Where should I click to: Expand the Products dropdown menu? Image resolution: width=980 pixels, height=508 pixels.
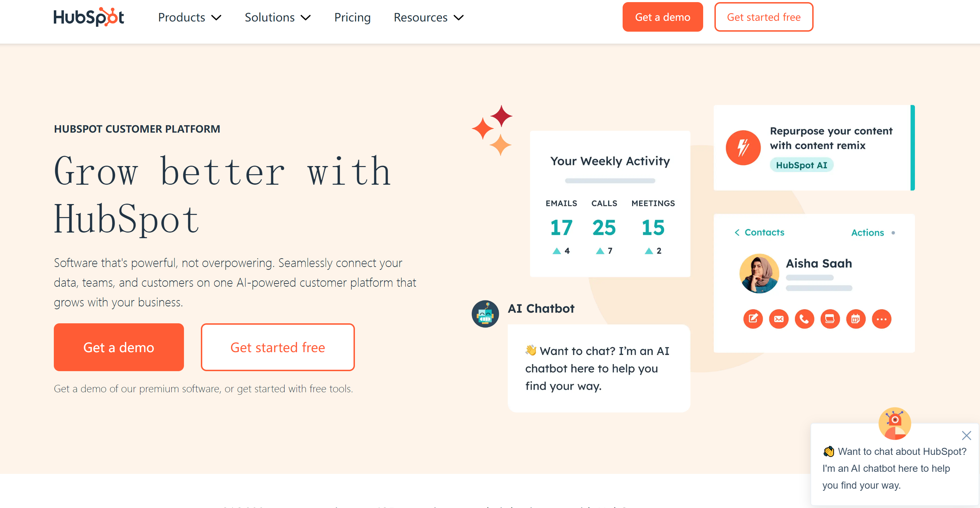coord(190,18)
